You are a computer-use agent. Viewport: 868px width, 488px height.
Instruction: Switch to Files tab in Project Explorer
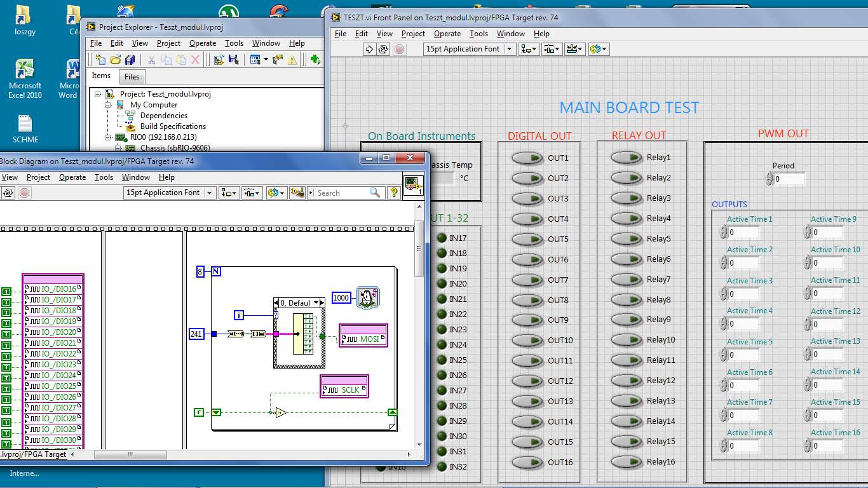[132, 76]
